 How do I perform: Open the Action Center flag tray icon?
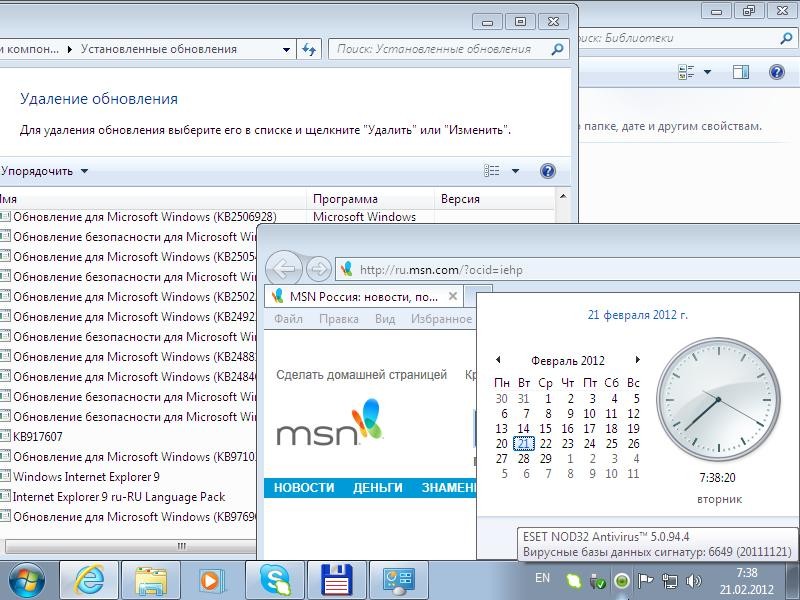[645, 580]
